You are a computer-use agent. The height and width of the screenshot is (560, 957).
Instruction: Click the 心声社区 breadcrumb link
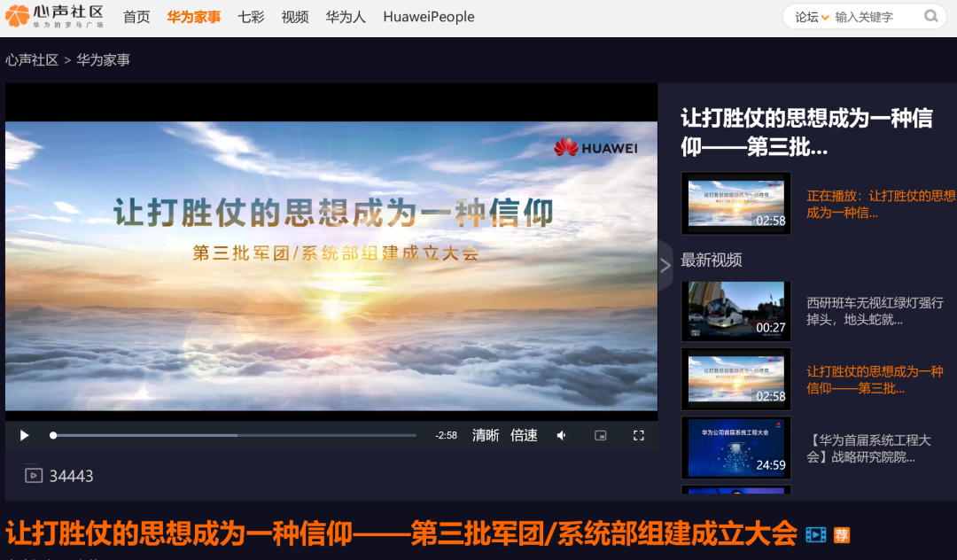pos(32,60)
